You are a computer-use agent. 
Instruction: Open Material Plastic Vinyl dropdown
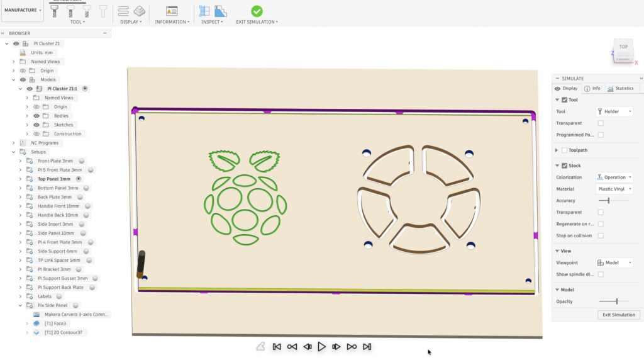(614, 189)
